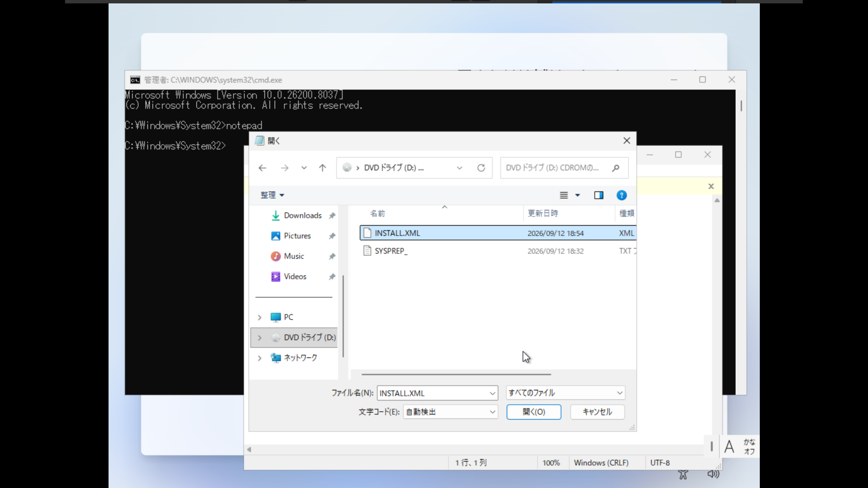Go forward in the Open dialog
The height and width of the screenshot is (488, 868).
(x=285, y=168)
